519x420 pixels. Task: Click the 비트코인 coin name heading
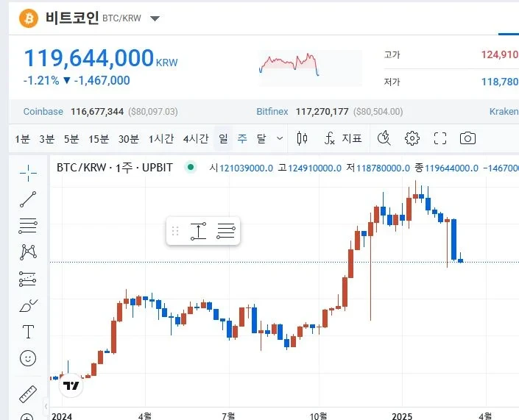[x=72, y=18]
